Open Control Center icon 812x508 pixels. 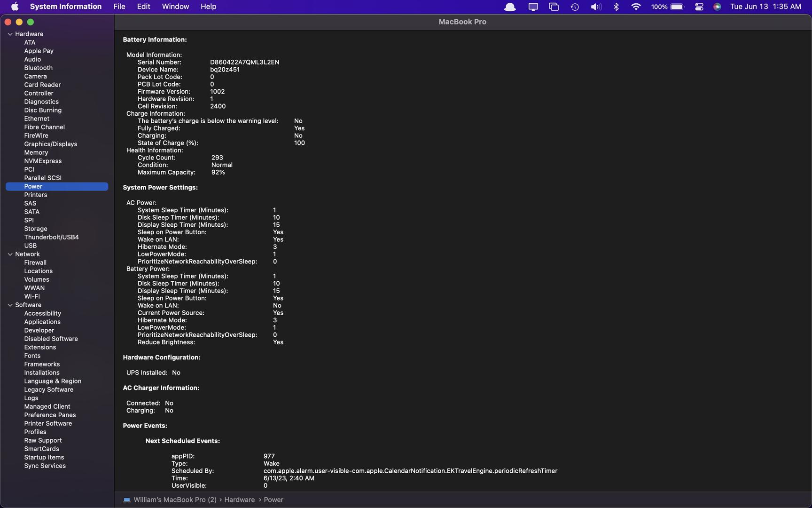(699, 7)
